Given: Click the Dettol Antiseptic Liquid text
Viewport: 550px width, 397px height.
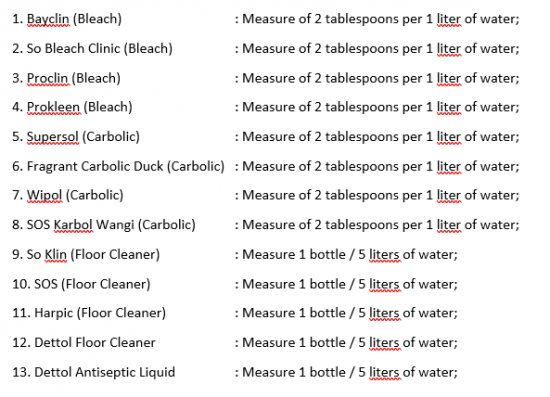Looking at the screenshot, I should (93, 372).
